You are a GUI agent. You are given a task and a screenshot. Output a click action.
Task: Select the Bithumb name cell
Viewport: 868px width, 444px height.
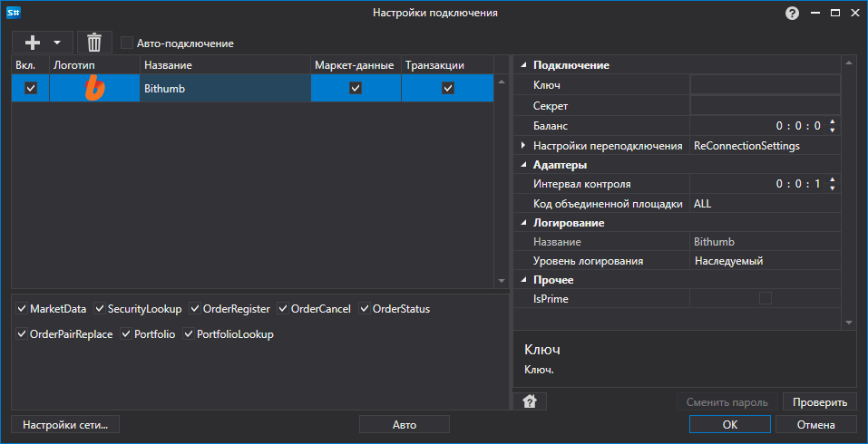click(x=225, y=88)
